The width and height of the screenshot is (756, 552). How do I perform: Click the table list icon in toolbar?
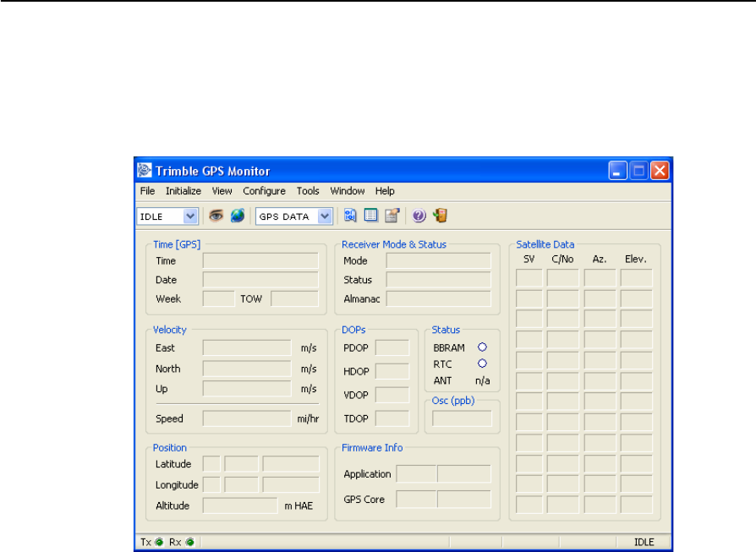tap(370, 216)
